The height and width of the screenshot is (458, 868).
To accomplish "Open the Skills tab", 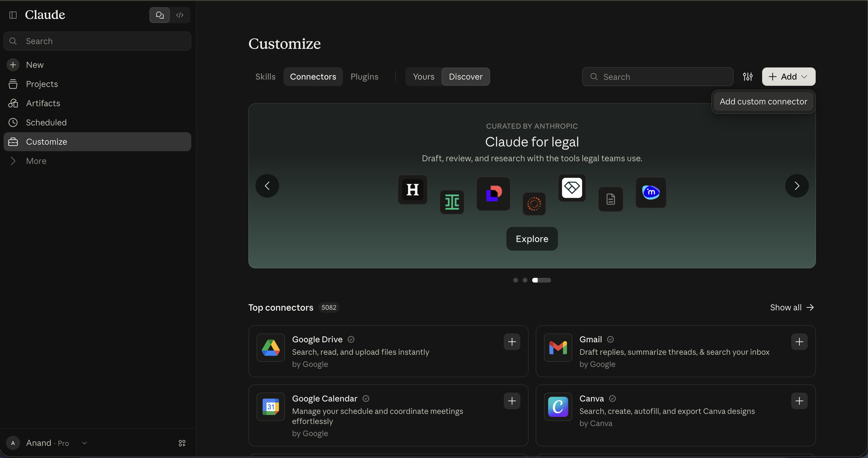I will [265, 77].
